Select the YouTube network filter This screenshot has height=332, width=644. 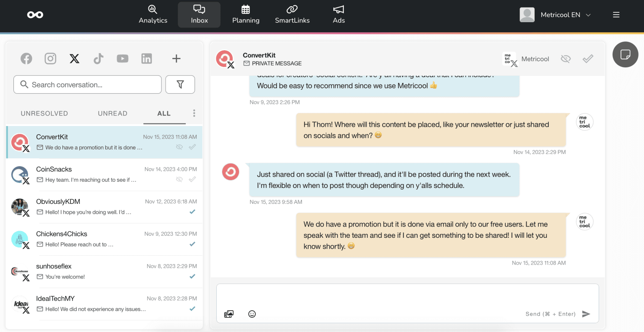coord(122,58)
